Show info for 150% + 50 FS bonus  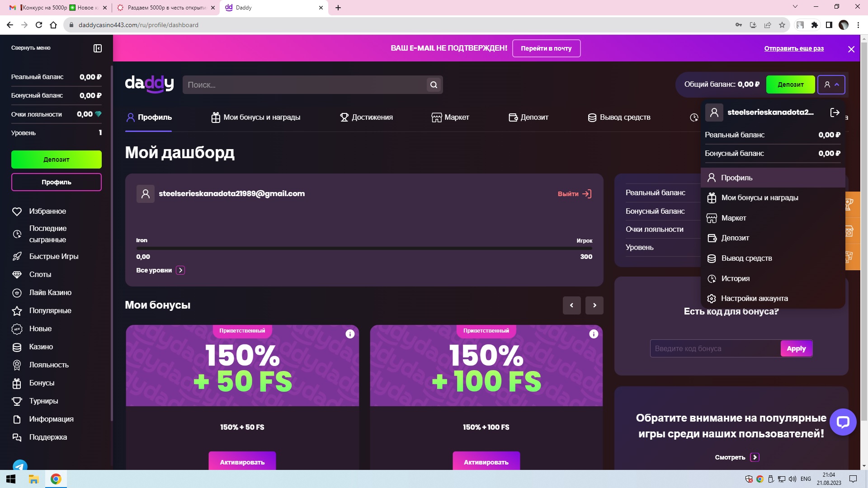tap(350, 334)
